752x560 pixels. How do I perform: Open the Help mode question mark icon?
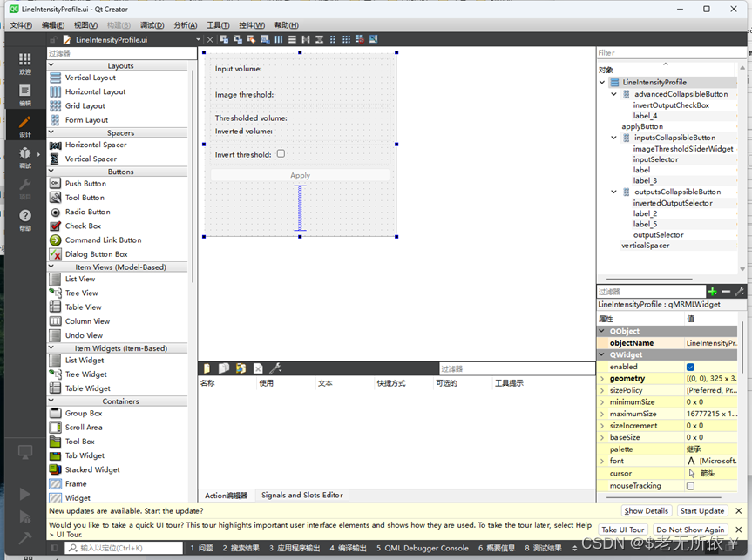point(25,220)
